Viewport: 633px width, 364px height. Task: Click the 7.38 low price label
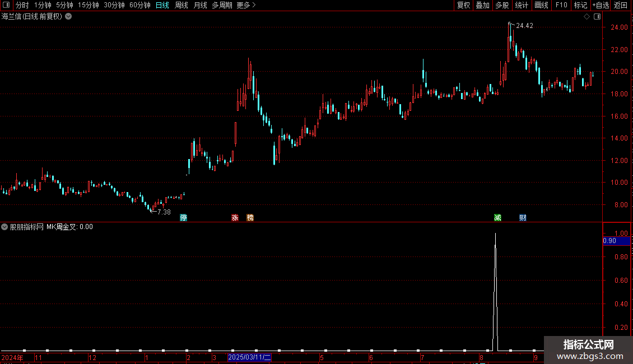click(x=164, y=212)
